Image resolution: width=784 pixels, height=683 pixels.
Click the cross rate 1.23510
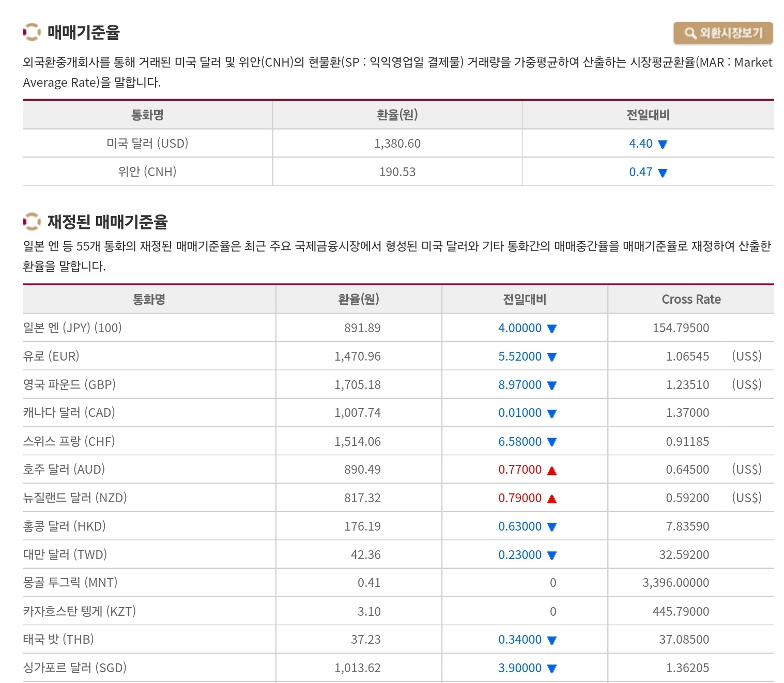click(x=687, y=385)
